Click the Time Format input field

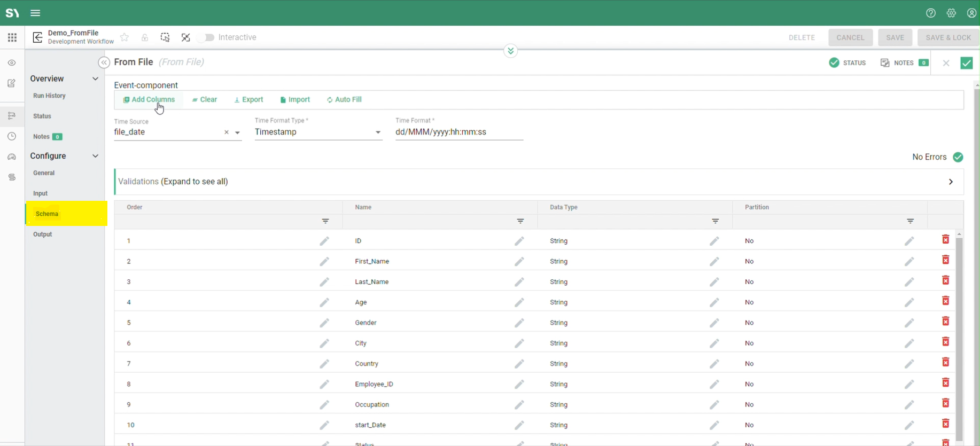[458, 132]
